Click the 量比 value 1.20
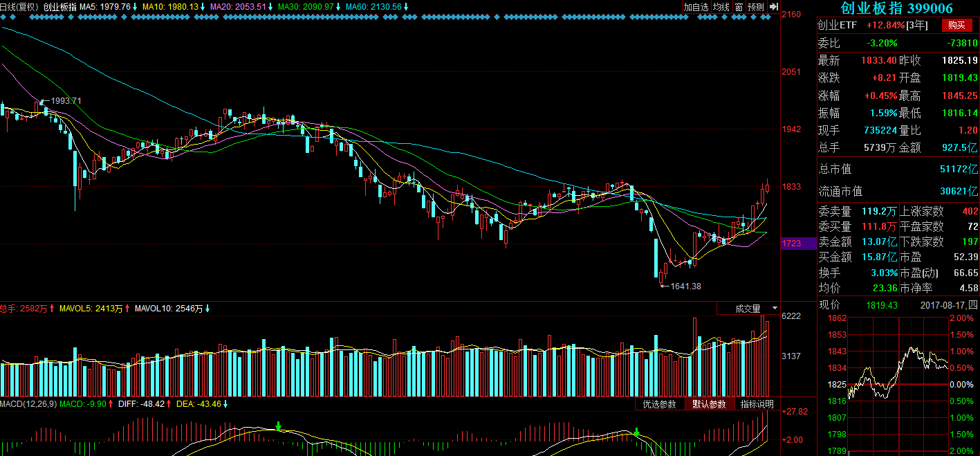Screen dimensions: 980x456 point(968,130)
